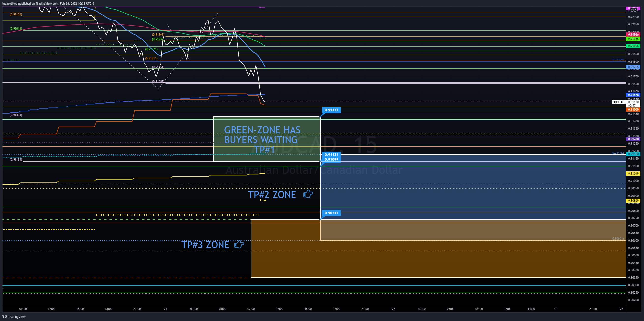644x321 pixels.
Task: Click the (0.91751) level label
Action: pyautogui.click(x=158, y=67)
